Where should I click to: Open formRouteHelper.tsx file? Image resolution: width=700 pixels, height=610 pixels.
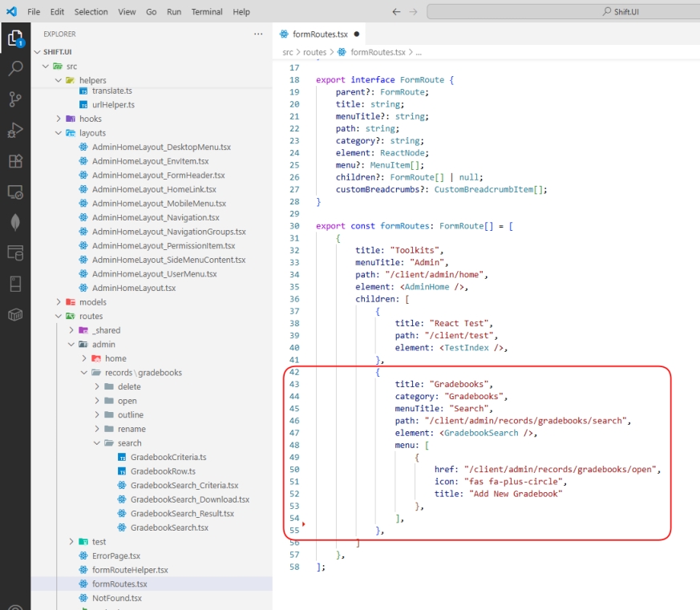(130, 570)
